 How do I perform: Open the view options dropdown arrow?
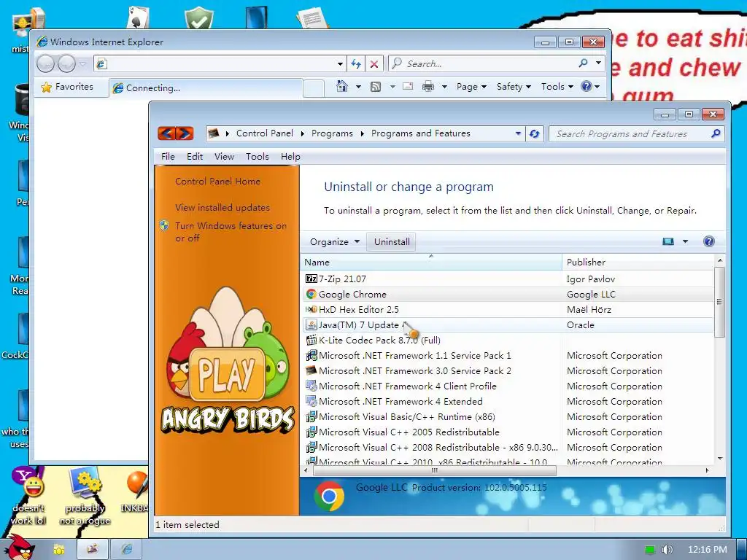tap(685, 241)
